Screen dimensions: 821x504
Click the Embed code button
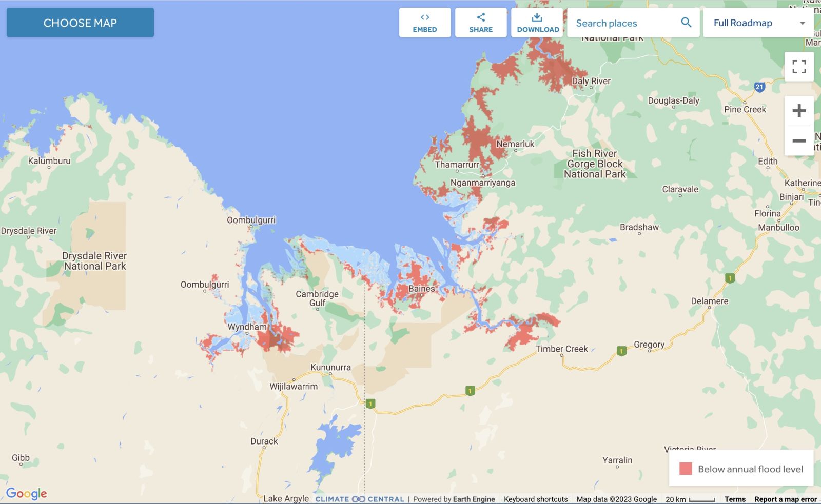(x=425, y=23)
